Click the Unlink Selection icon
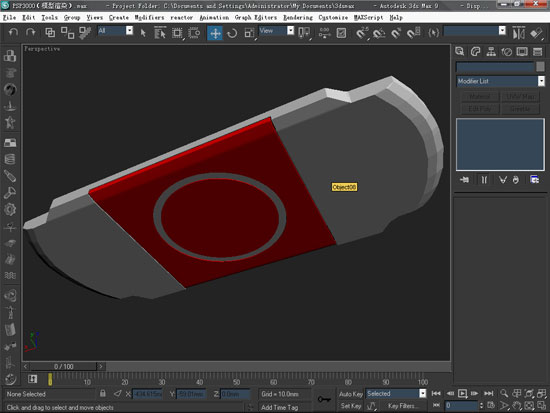Image resolution: width=550 pixels, height=413 pixels. click(x=67, y=33)
